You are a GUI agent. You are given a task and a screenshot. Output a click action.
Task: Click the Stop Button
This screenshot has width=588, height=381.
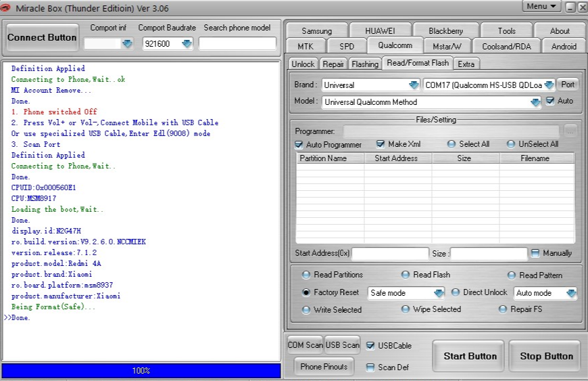coord(546,356)
